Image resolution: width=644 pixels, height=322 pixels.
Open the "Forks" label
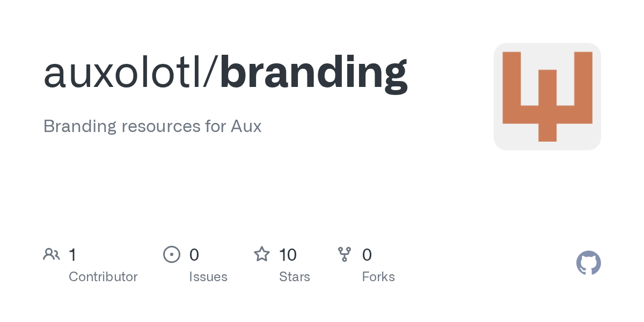378,277
